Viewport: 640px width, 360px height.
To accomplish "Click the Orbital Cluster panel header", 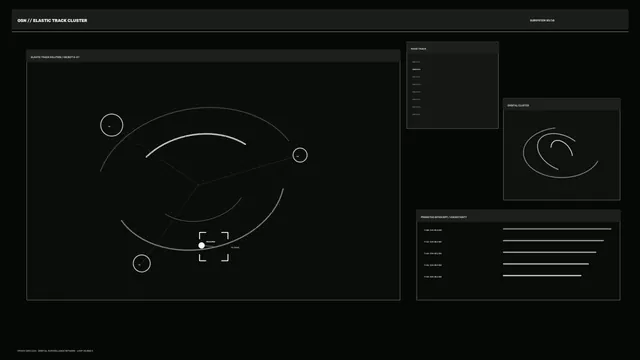I will click(x=562, y=105).
